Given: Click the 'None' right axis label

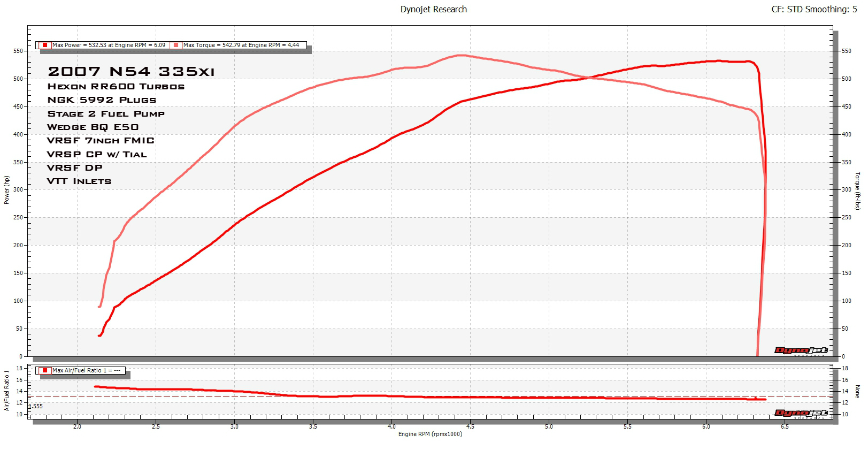Looking at the screenshot, I should pos(858,391).
